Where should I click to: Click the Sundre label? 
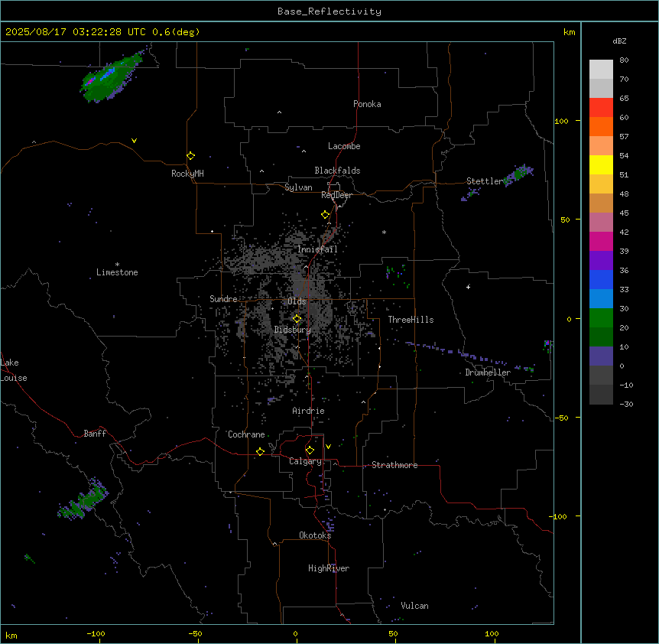pyautogui.click(x=223, y=299)
